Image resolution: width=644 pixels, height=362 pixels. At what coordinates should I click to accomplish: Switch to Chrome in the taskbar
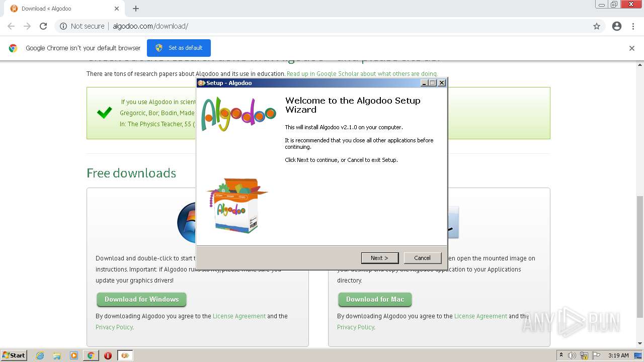click(x=91, y=355)
